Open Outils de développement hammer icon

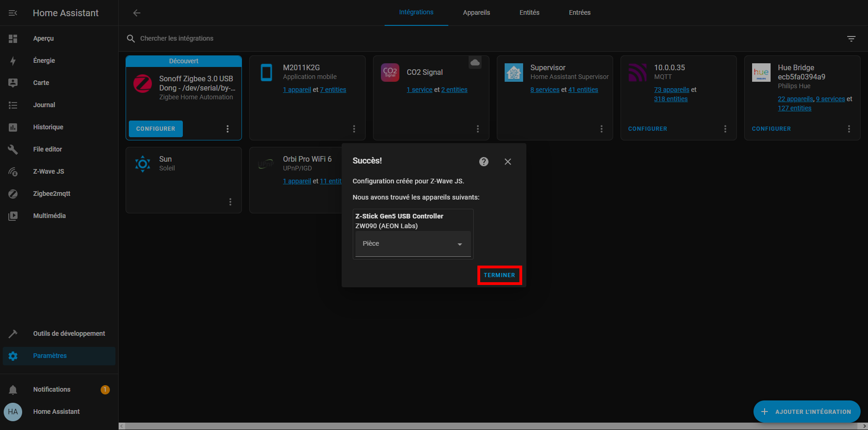click(x=13, y=333)
